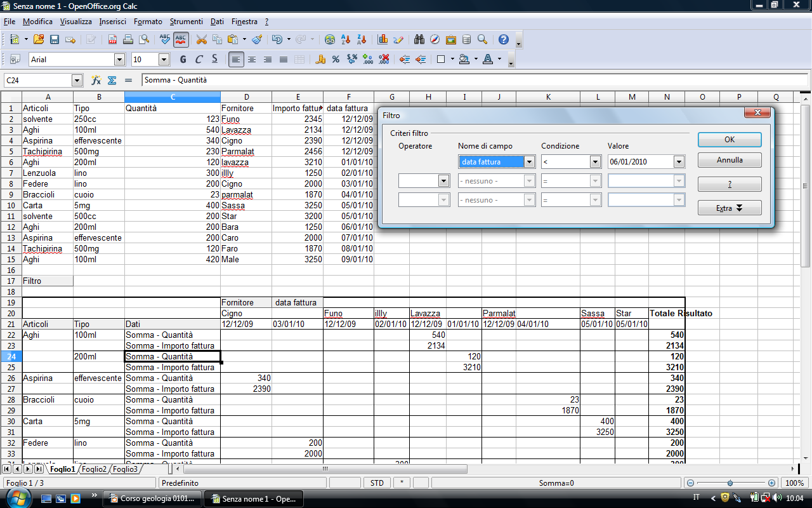Viewport: 812px width, 508px height.
Task: Select the Format Paintbrush
Action: pyautogui.click(x=257, y=39)
